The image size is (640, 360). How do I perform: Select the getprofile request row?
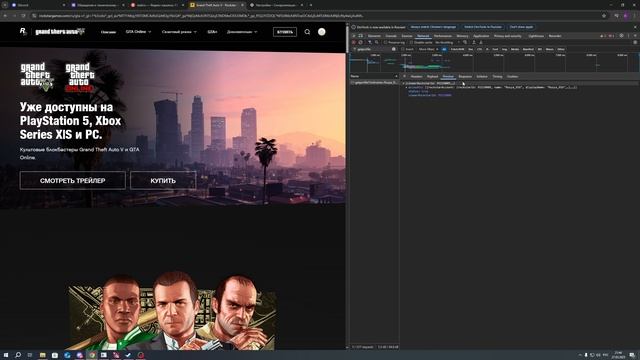point(374,82)
